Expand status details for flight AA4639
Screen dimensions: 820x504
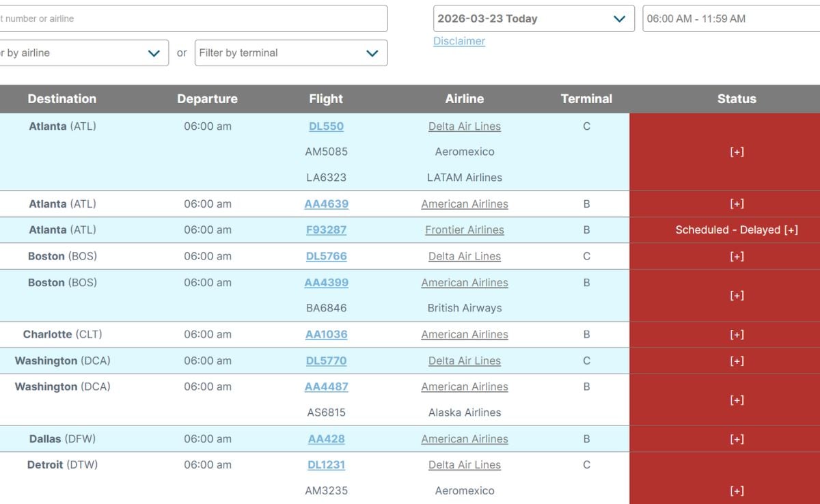pyautogui.click(x=737, y=204)
